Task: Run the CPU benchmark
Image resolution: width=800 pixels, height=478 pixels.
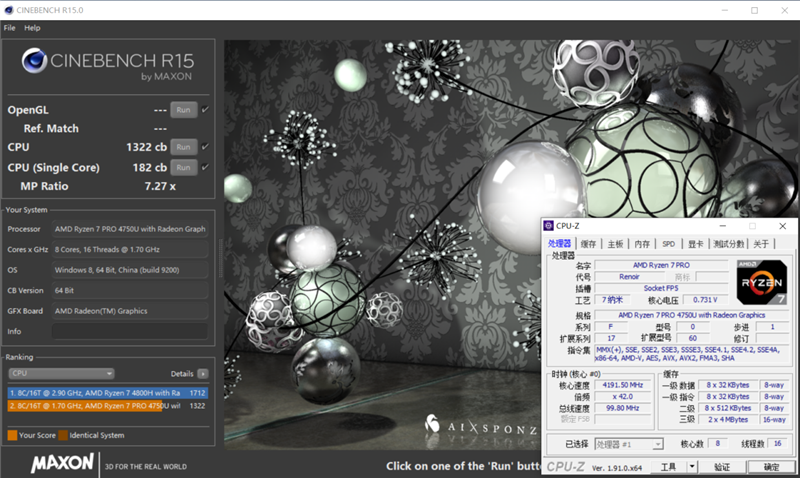Action: click(184, 147)
